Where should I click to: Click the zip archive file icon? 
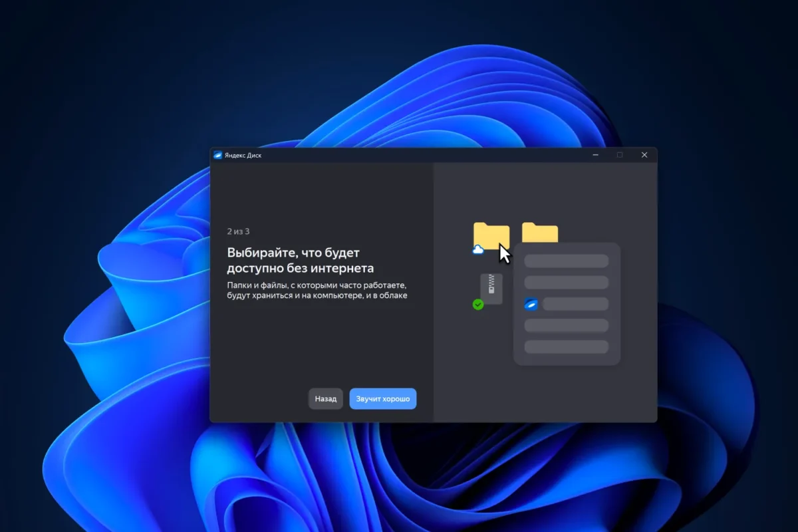[491, 289]
